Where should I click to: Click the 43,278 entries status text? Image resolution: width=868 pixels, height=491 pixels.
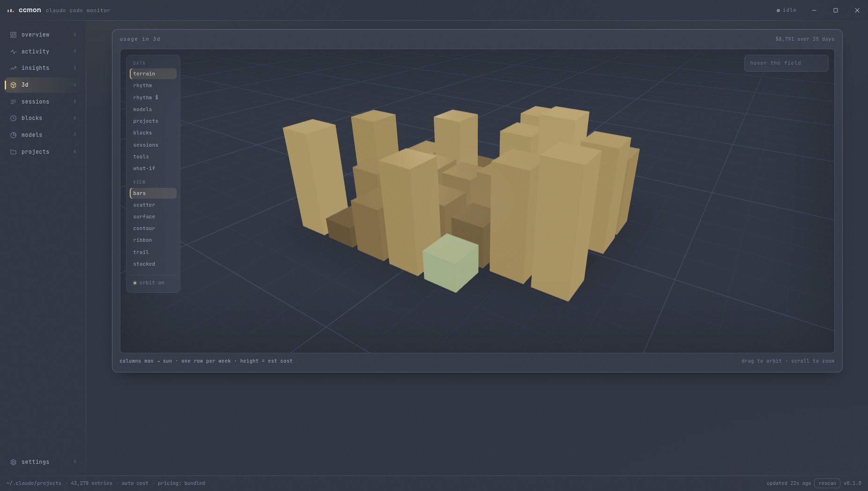(x=91, y=483)
